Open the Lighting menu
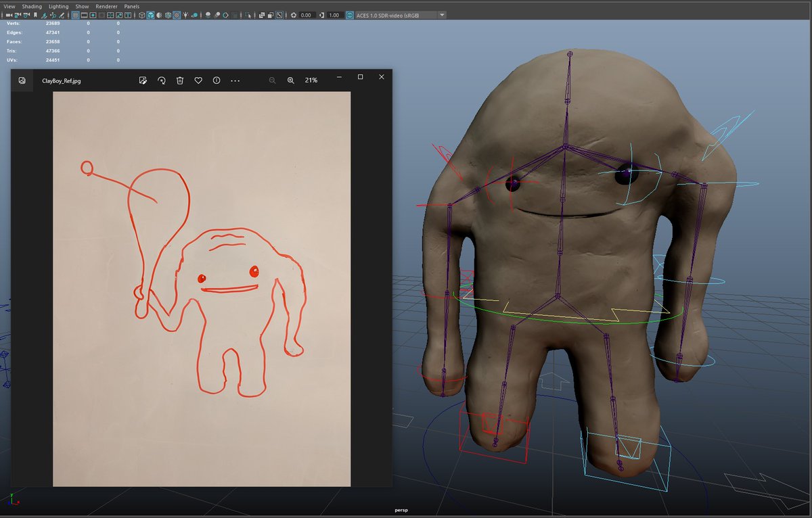Image resolution: width=812 pixels, height=518 pixels. pyautogui.click(x=58, y=6)
